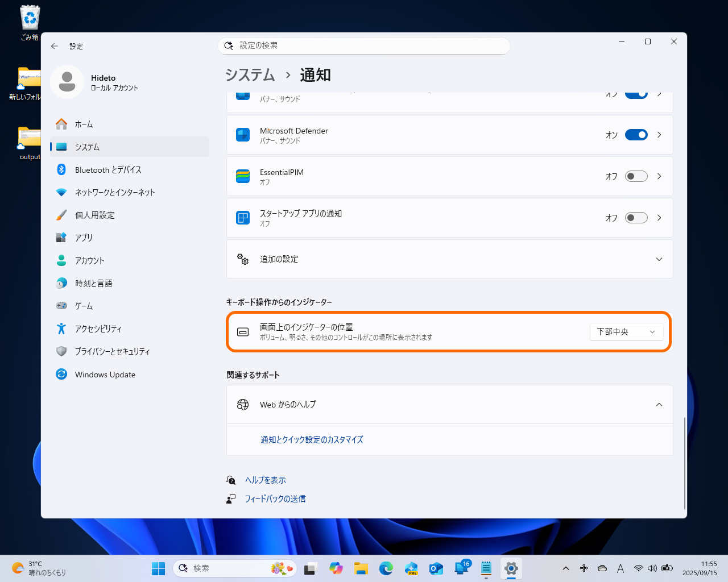Click the back arrow in Settings

click(55, 46)
